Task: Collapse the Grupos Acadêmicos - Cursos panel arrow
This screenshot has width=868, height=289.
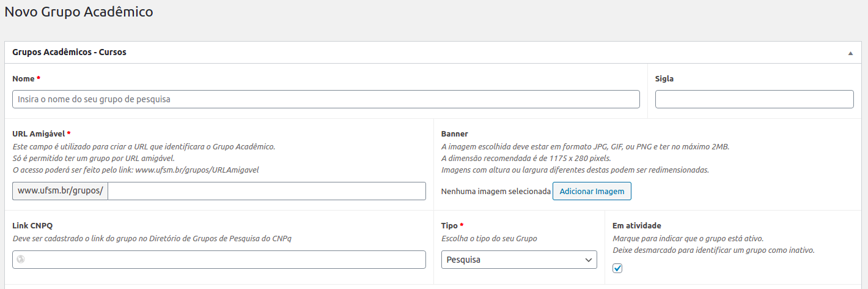Action: (x=850, y=53)
